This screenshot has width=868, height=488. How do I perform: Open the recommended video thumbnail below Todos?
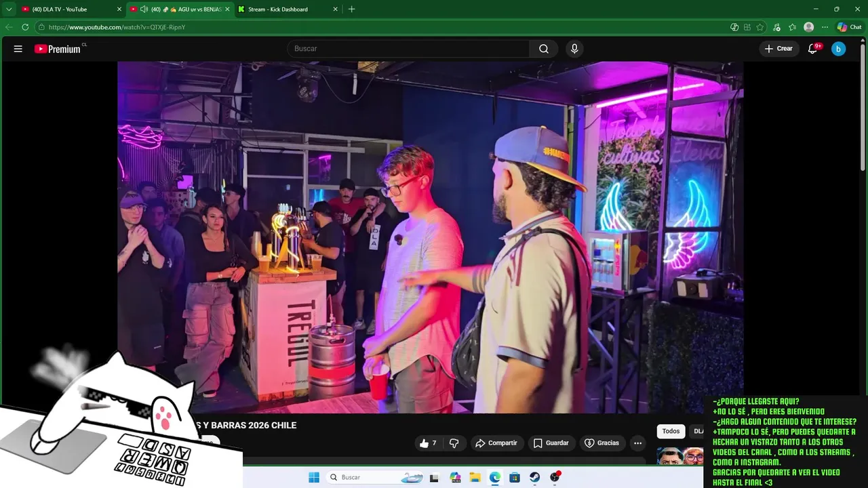pos(680,455)
